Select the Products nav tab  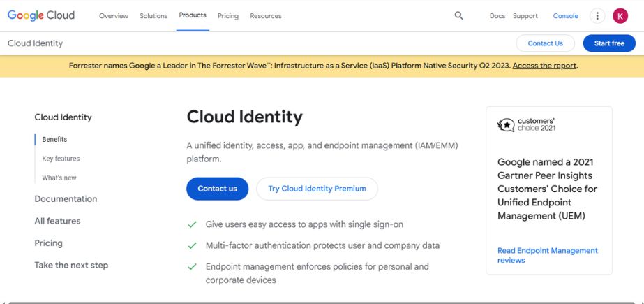(x=193, y=15)
